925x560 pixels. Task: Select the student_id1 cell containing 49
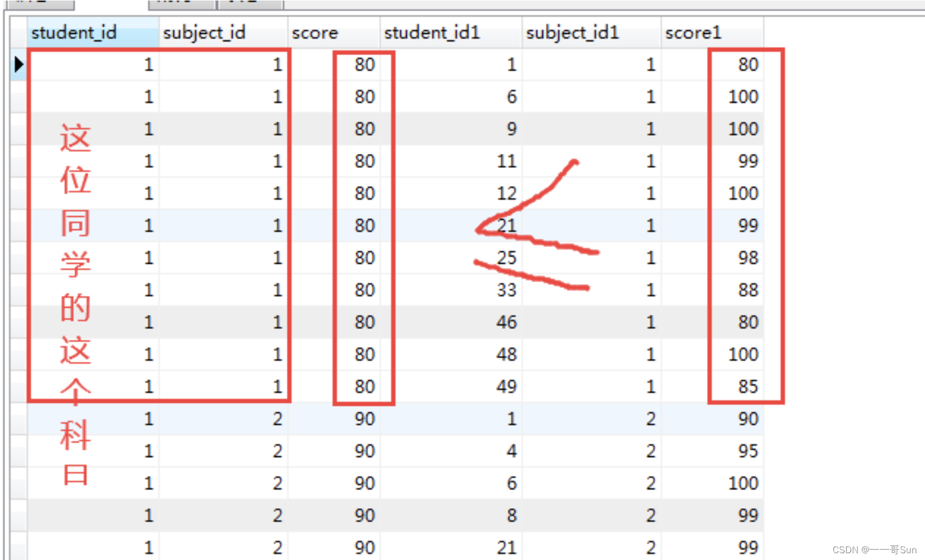[x=451, y=386]
